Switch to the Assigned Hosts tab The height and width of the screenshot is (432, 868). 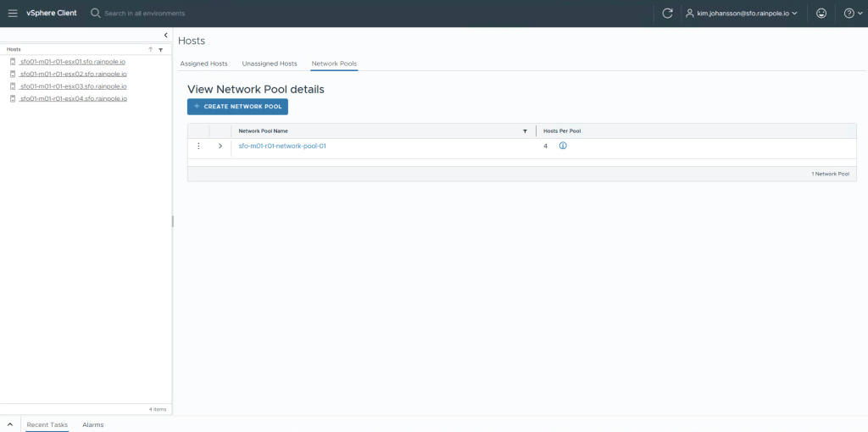click(203, 64)
